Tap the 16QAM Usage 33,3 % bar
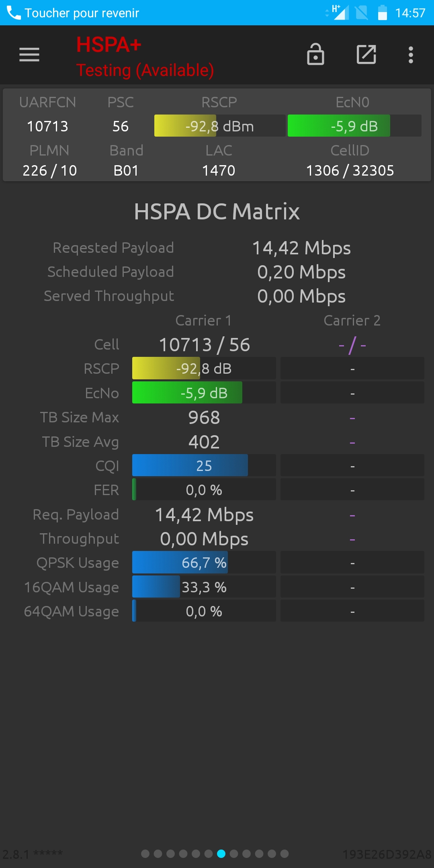 pos(204,587)
